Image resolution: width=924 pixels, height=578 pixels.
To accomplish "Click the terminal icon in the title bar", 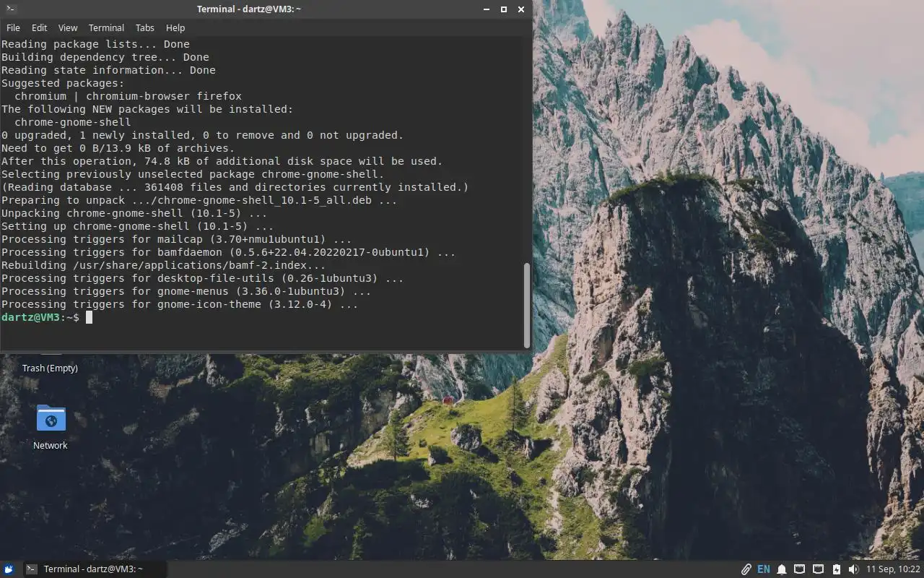I will (x=9, y=9).
